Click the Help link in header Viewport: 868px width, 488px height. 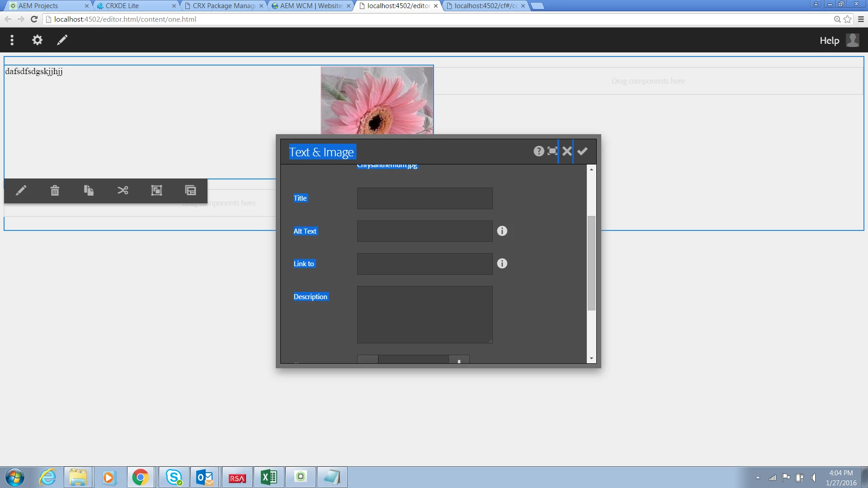pyautogui.click(x=829, y=41)
